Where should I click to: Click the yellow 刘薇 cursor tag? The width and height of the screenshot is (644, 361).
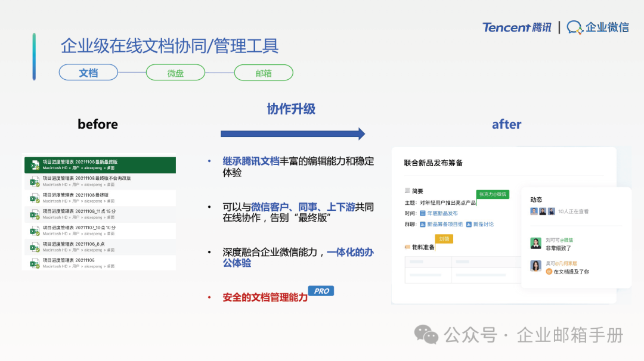click(444, 239)
